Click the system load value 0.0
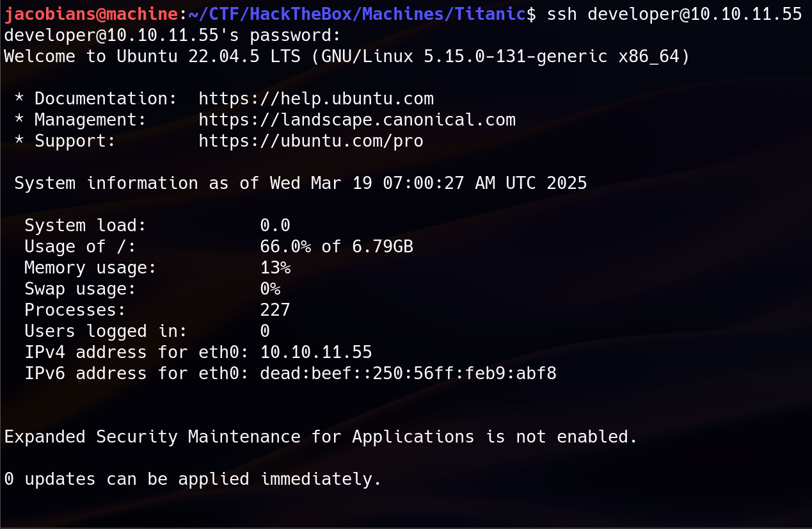Image resolution: width=812 pixels, height=529 pixels. pos(275,225)
